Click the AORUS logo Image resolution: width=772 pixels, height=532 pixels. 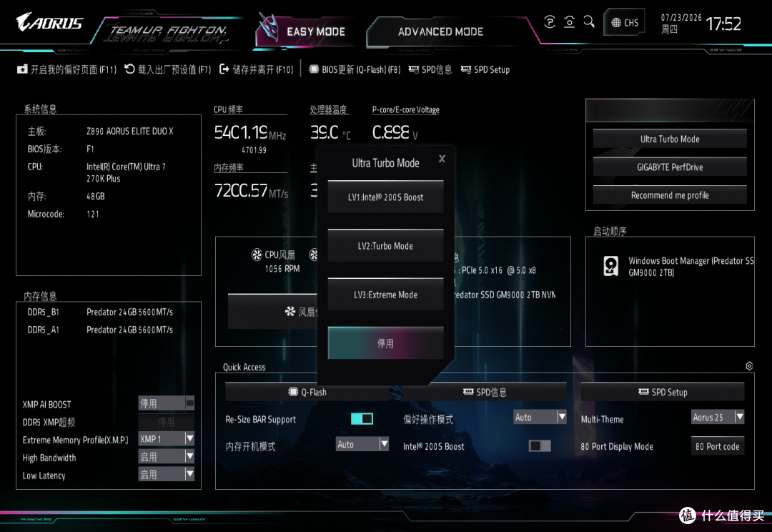[x=49, y=22]
